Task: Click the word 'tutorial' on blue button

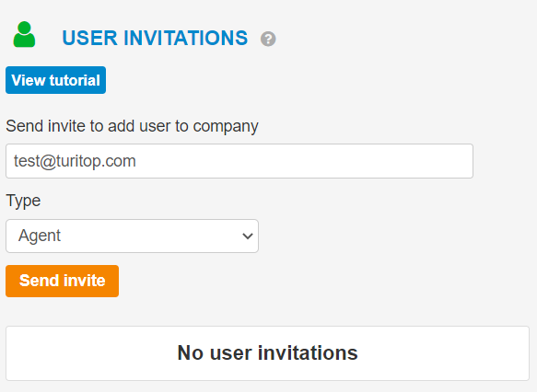Action: pos(75,80)
